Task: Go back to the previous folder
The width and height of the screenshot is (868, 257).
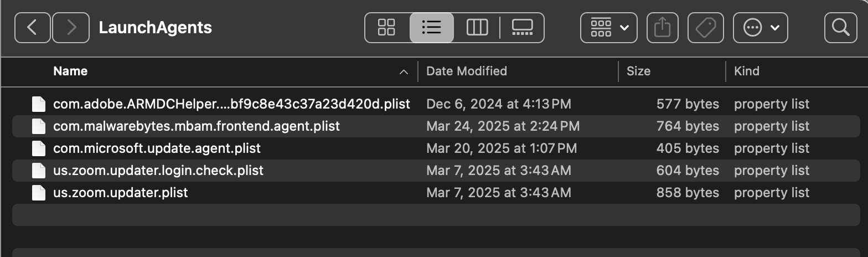Action: point(32,28)
